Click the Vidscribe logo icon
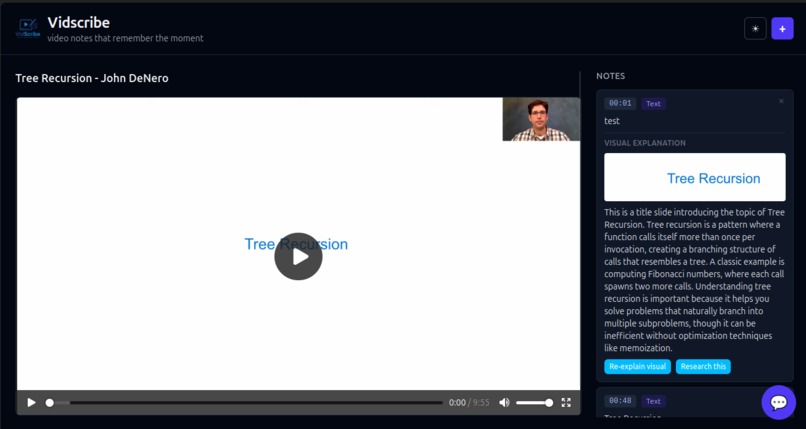Screen dimensions: 806x429 point(28,29)
